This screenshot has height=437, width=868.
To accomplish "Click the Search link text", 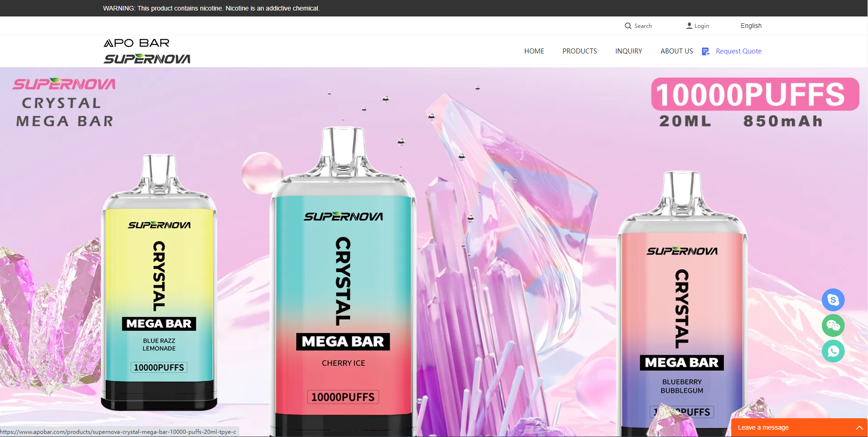I will 643,26.
